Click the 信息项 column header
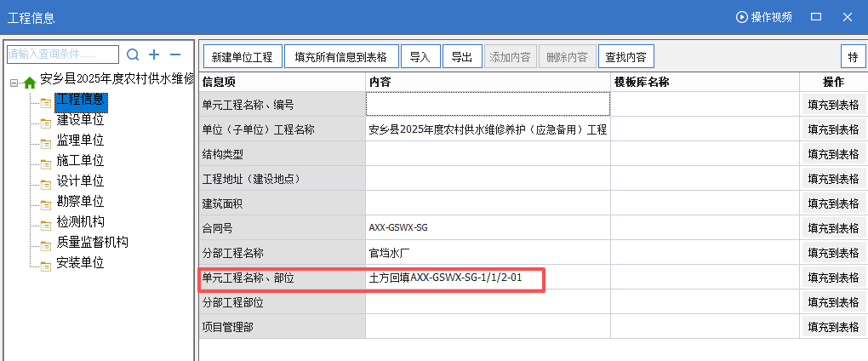Screen dimensions: 868x361 coord(282,82)
